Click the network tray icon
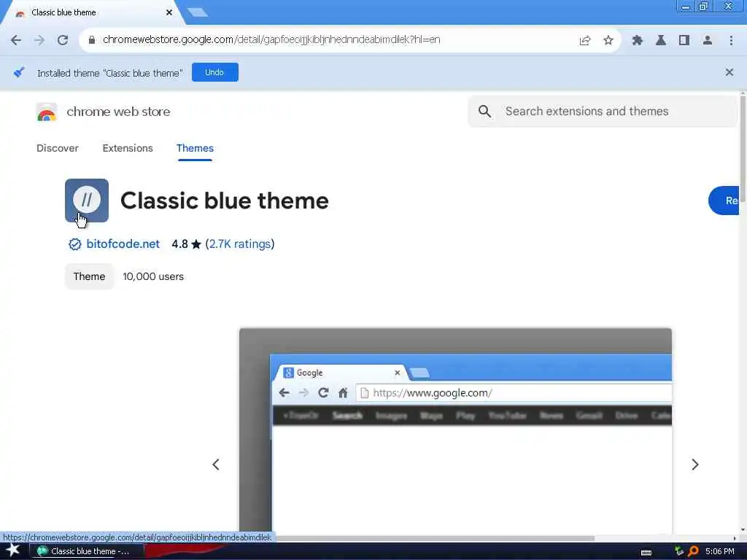This screenshot has height=560, width=747. (679, 551)
